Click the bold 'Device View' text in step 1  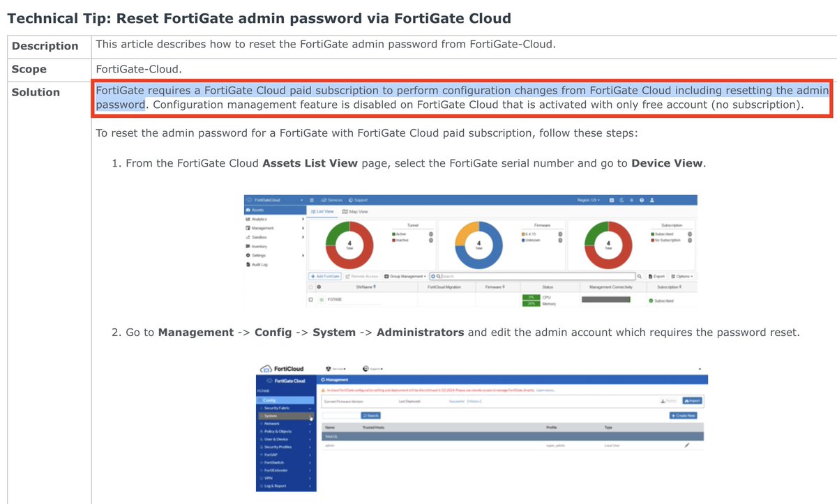(668, 164)
